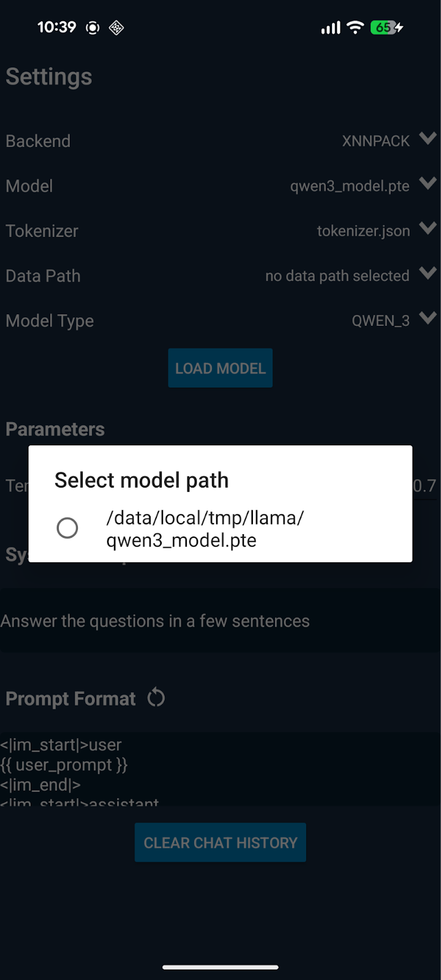Click the system prompt text field
Viewport: 441px width, 980px height.
[221, 621]
